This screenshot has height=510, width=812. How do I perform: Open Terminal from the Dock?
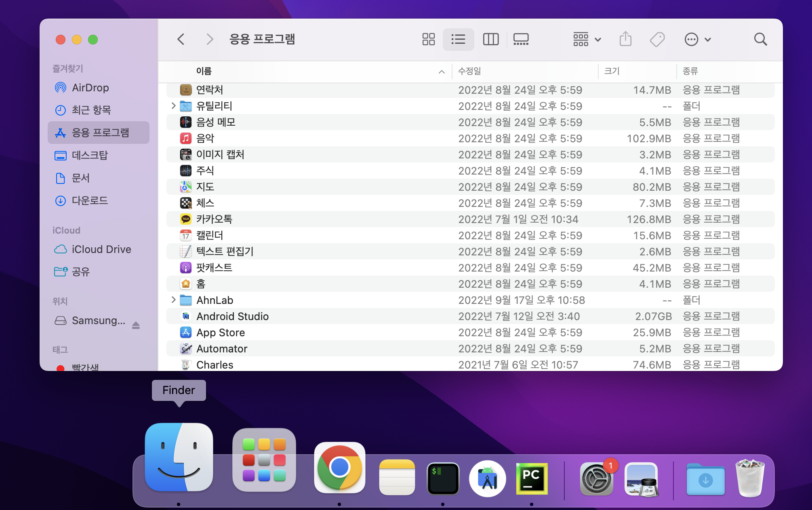[443, 478]
